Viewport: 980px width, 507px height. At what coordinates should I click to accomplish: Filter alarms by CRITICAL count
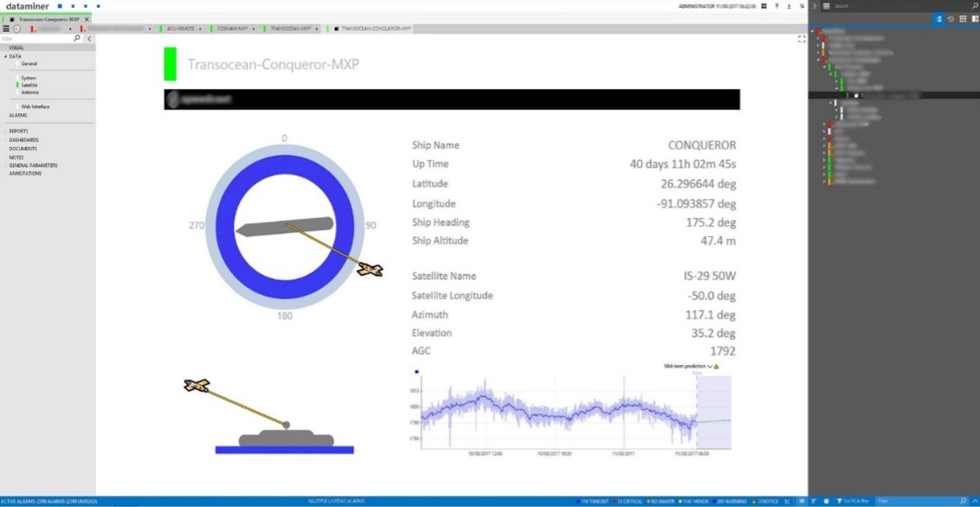point(629,502)
